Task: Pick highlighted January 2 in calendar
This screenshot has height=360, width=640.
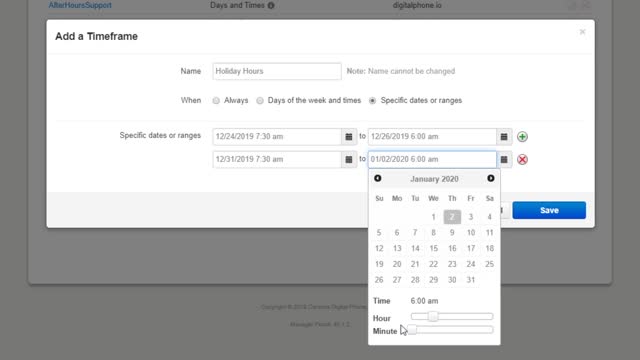Action: 452,217
